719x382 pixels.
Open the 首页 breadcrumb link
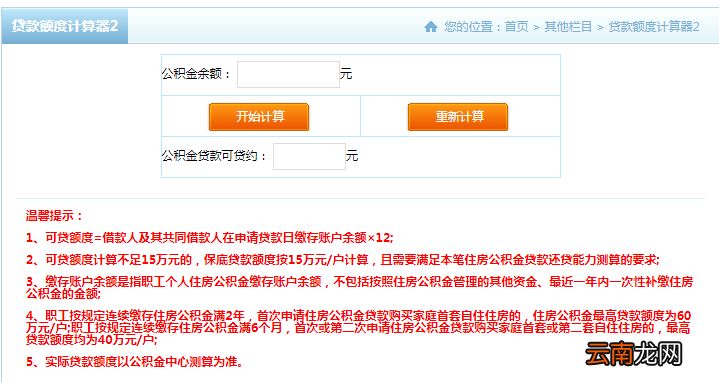pyautogui.click(x=516, y=27)
